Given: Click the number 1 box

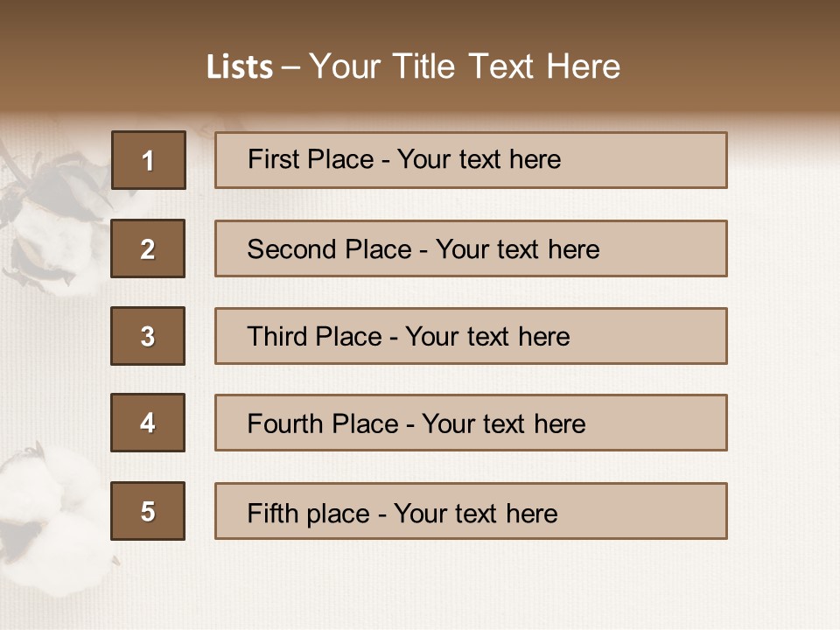Looking at the screenshot, I should pyautogui.click(x=148, y=160).
